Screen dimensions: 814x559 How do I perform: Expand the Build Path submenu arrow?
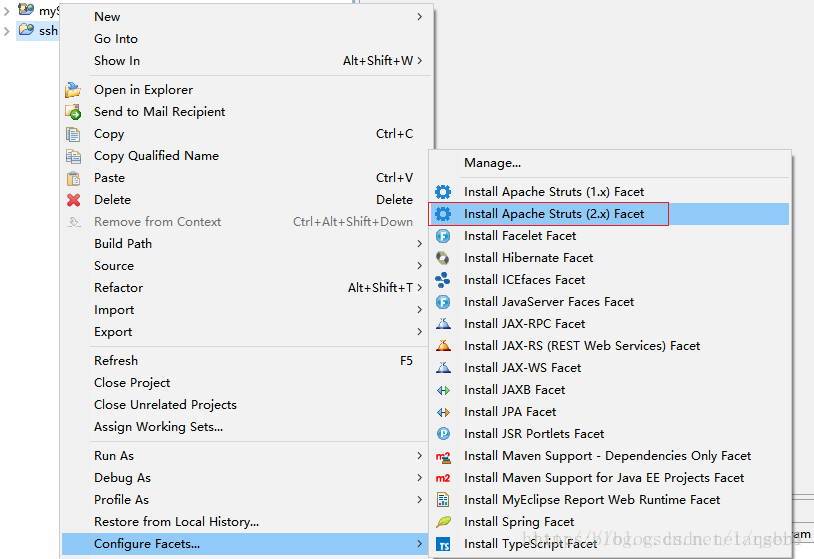[419, 244]
